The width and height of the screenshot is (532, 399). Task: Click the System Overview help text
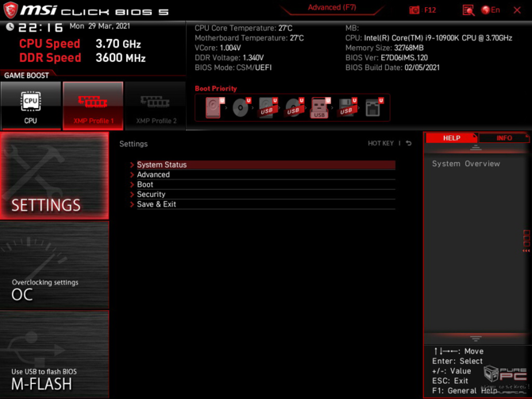(x=466, y=164)
